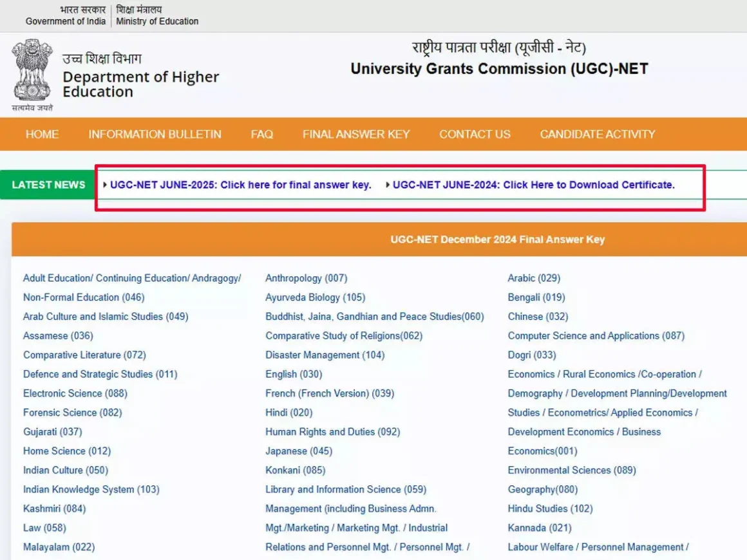The image size is (747, 560).
Task: Select Computer Science and Applications (087)
Action: click(596, 336)
